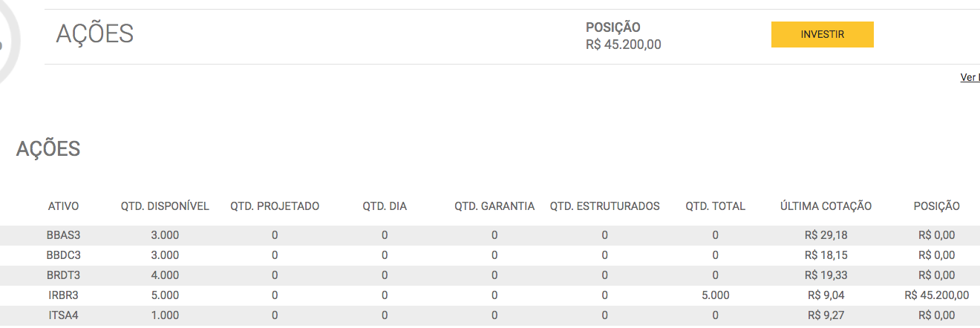Image resolution: width=980 pixels, height=328 pixels.
Task: Select the BBDC3 asset row
Action: tap(490, 255)
